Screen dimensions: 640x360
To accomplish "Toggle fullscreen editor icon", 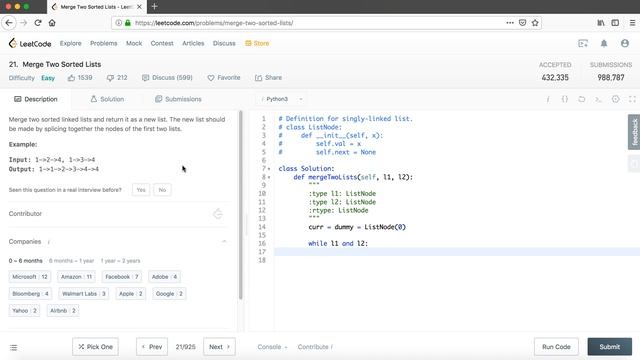I will [632, 99].
